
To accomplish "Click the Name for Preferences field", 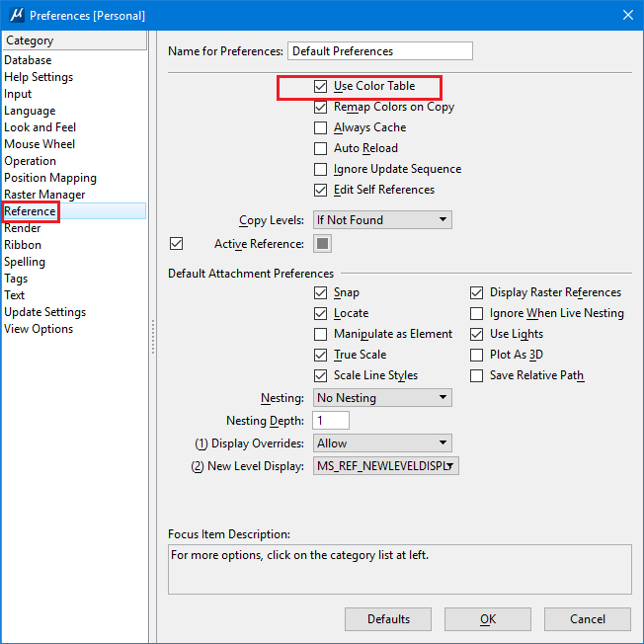I will pyautogui.click(x=380, y=51).
